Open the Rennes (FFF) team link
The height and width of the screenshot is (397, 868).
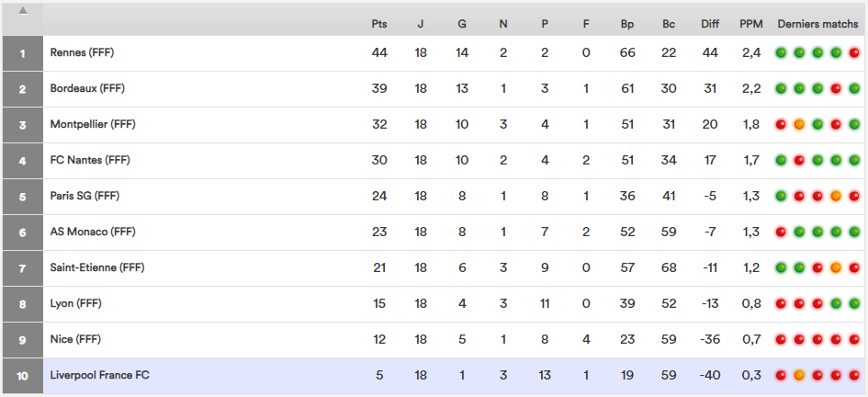82,52
